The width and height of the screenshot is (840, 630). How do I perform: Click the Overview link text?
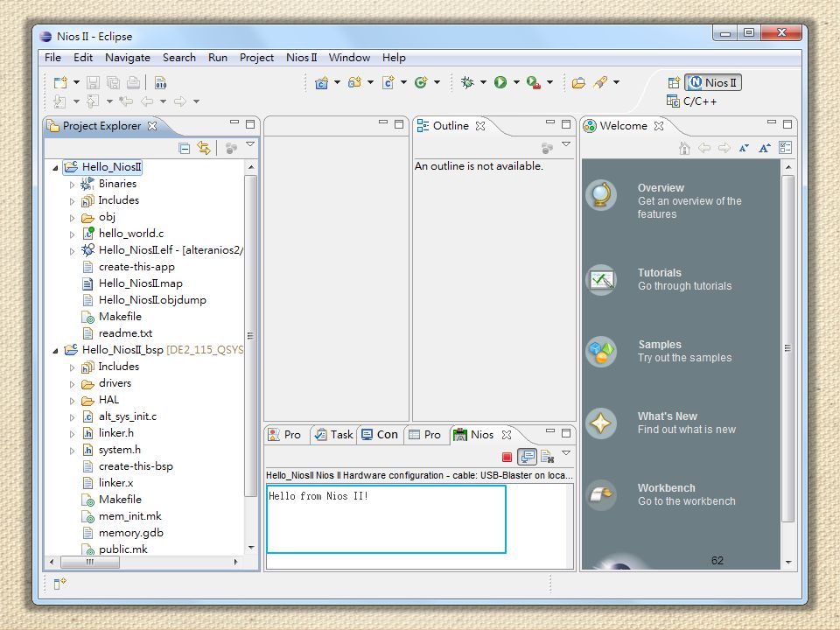click(x=661, y=188)
